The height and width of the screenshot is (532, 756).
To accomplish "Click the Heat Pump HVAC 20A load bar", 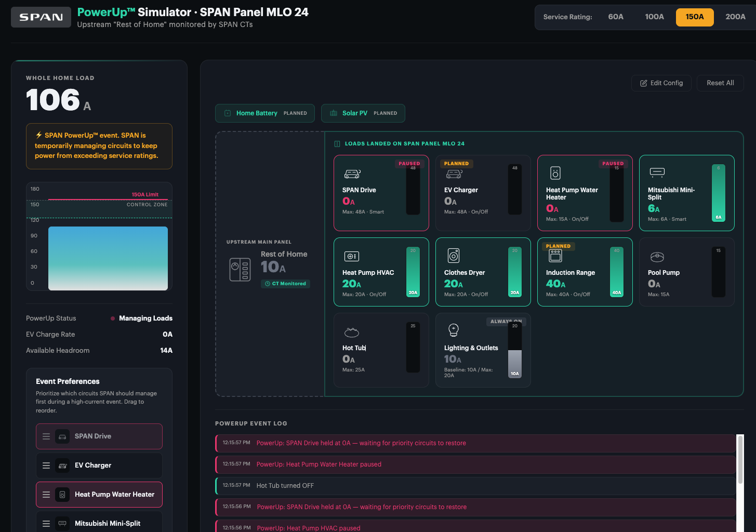I will click(x=413, y=272).
